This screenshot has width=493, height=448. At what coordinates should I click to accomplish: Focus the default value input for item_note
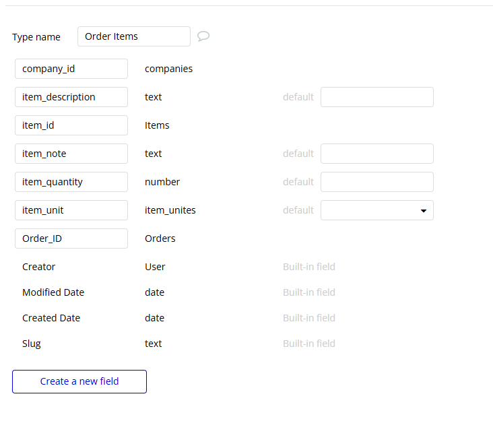click(x=377, y=154)
